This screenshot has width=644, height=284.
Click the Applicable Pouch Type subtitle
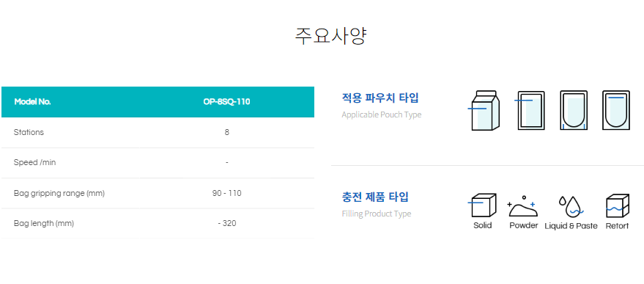(x=382, y=114)
